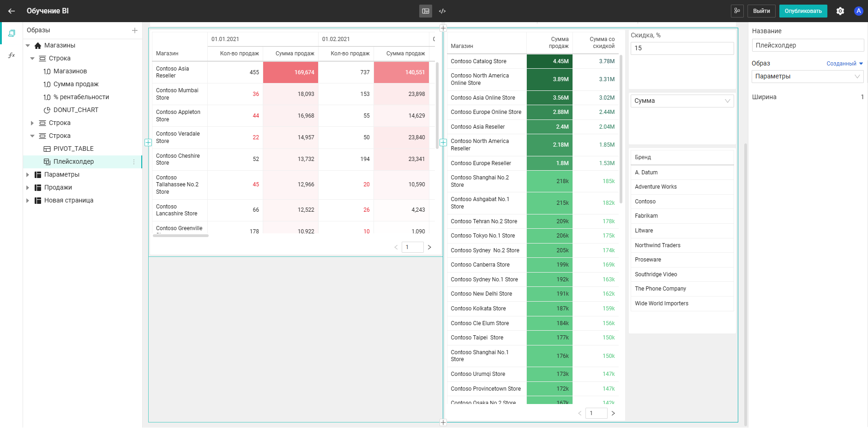Collapse the Магазины tree node
The width and height of the screenshot is (868, 428).
[x=28, y=46]
